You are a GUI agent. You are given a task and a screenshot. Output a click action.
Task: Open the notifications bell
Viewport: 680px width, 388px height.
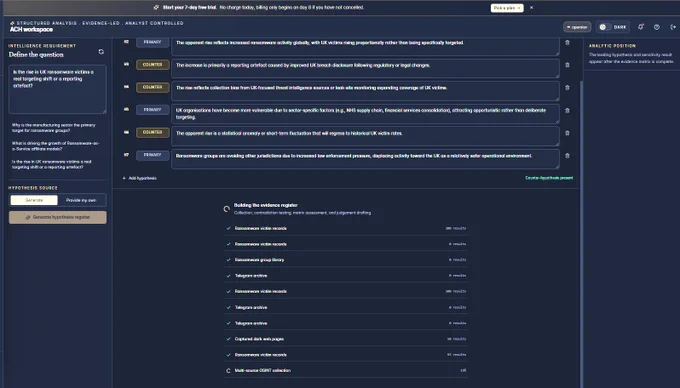(x=641, y=27)
